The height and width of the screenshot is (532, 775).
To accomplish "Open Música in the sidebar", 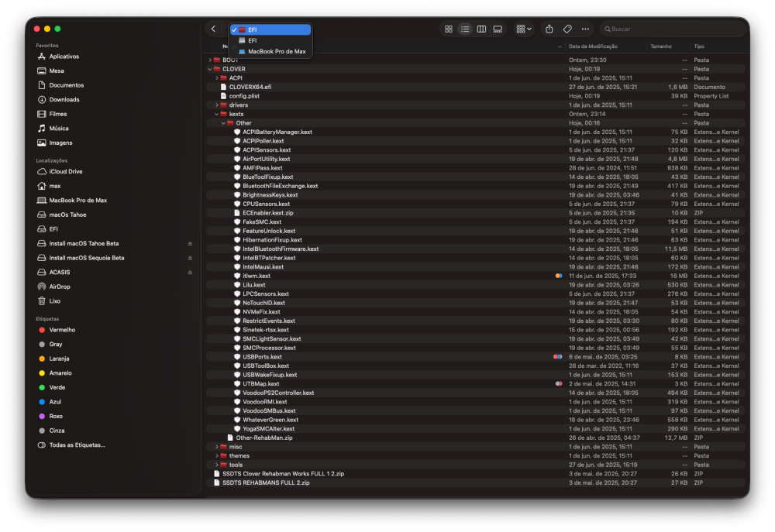I will pyautogui.click(x=59, y=129).
